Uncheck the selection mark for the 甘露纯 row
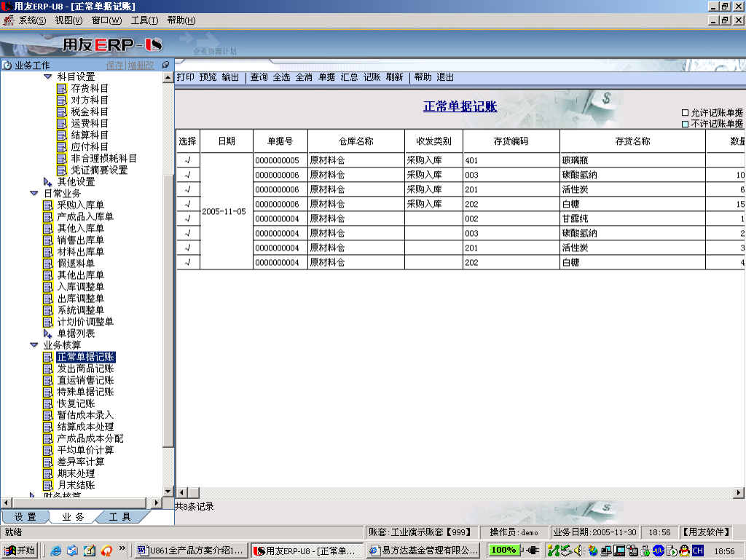 tap(187, 218)
